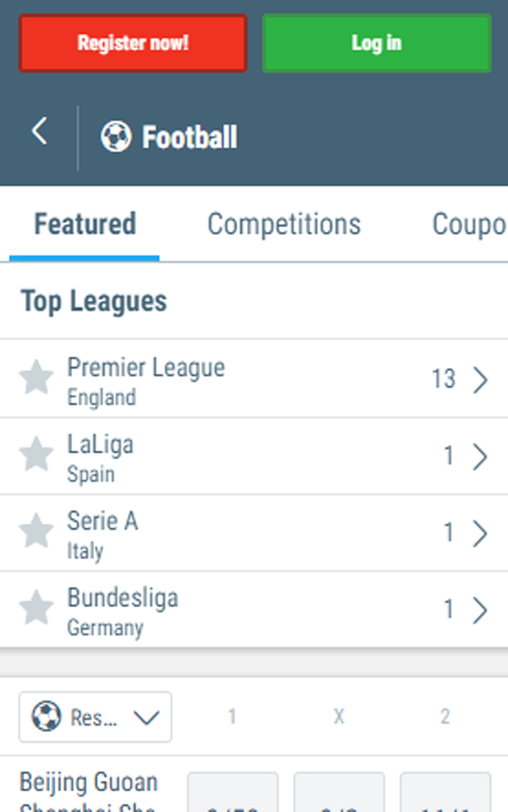Expand Serie A with its chevron
This screenshot has width=508, height=812.
coord(480,533)
